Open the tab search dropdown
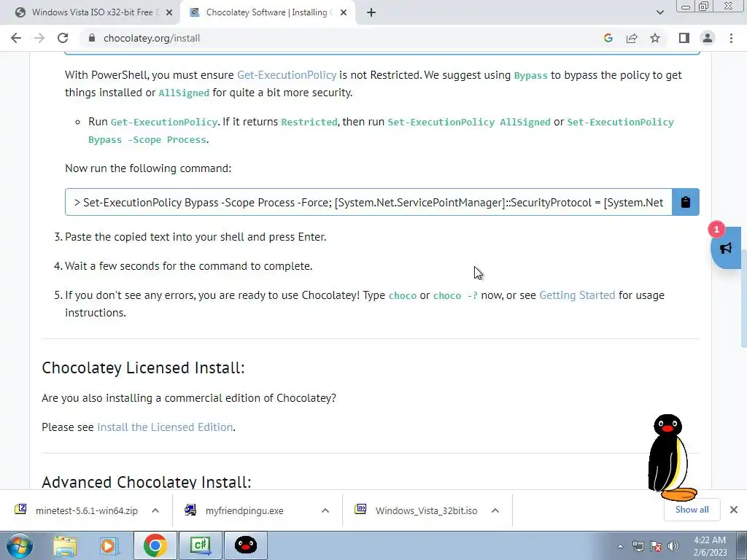Screen dimensions: 747x560 click(659, 12)
